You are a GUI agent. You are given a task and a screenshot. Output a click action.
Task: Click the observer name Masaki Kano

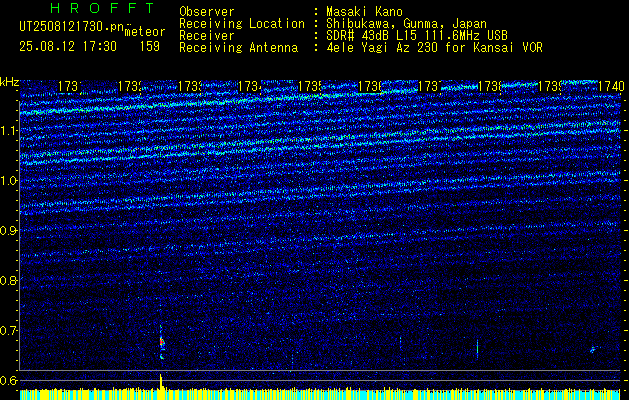(x=364, y=11)
